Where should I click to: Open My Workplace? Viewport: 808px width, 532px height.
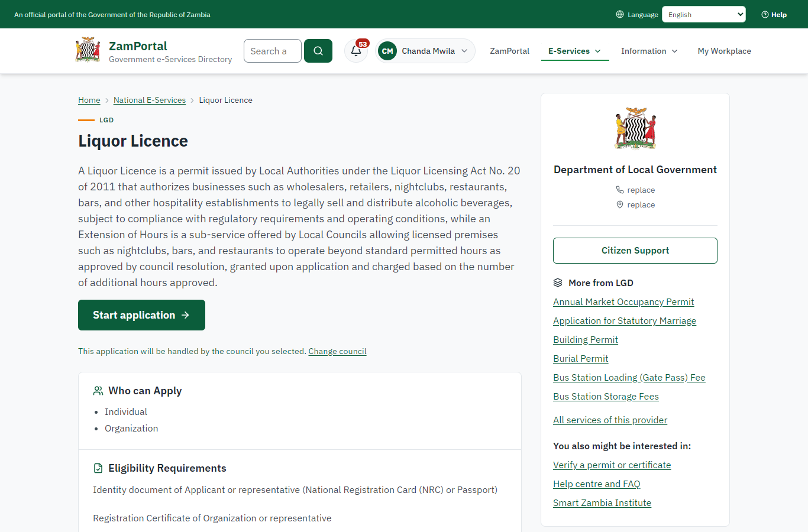pyautogui.click(x=725, y=51)
